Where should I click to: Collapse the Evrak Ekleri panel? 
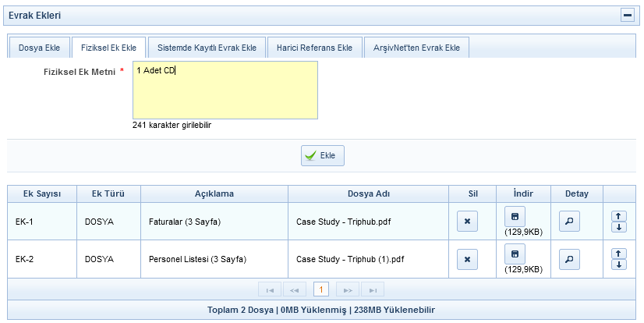pos(626,15)
